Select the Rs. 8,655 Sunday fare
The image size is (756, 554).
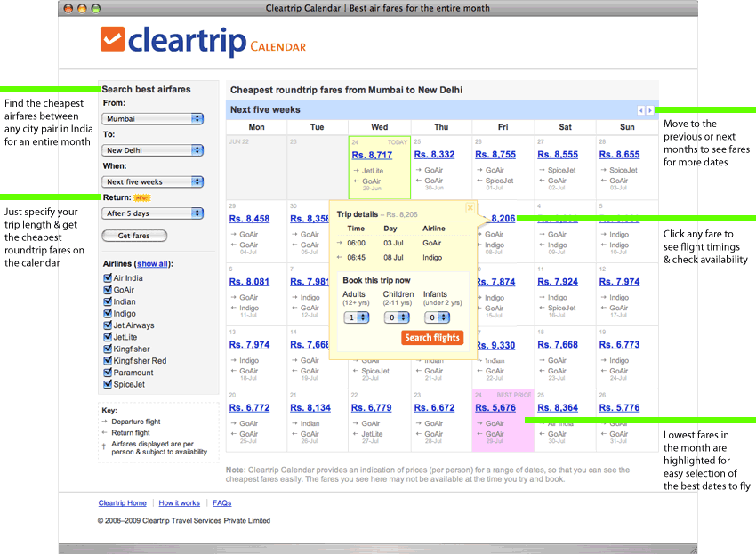(x=620, y=155)
